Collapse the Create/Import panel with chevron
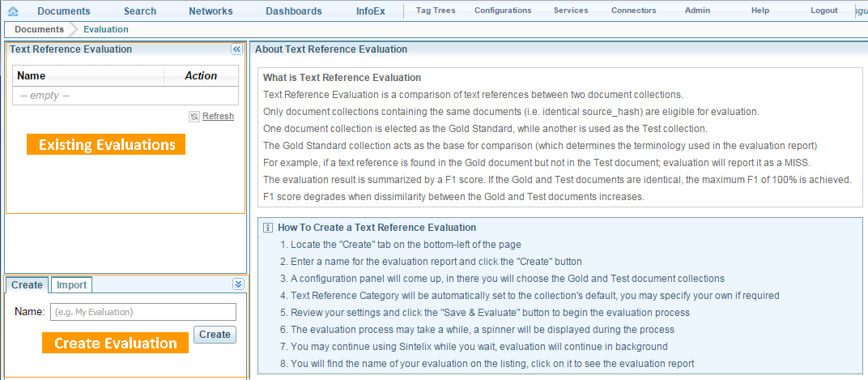Image resolution: width=868 pixels, height=380 pixels. (237, 284)
